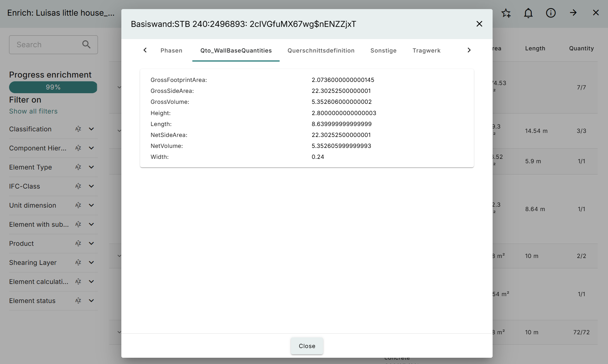Switch to the Querschnittsdefinition tab

[x=321, y=50]
